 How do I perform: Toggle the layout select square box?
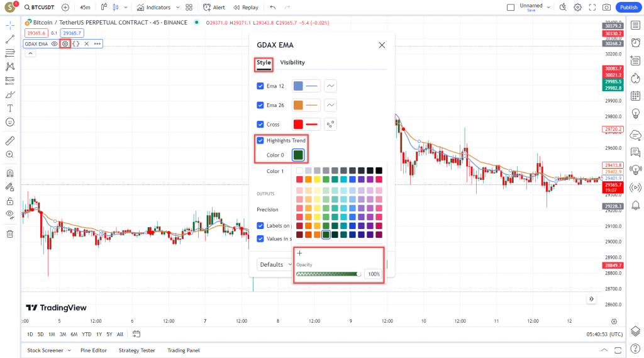(511, 8)
